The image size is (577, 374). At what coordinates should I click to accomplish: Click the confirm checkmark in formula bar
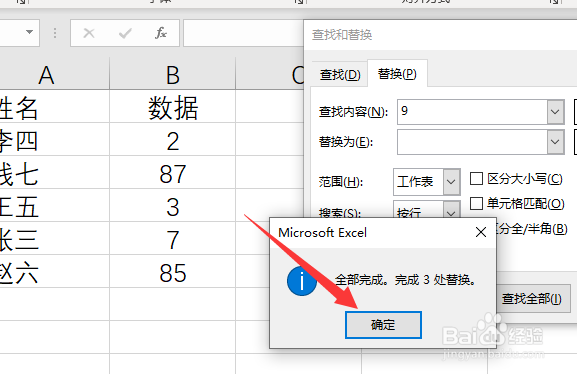coord(125,33)
